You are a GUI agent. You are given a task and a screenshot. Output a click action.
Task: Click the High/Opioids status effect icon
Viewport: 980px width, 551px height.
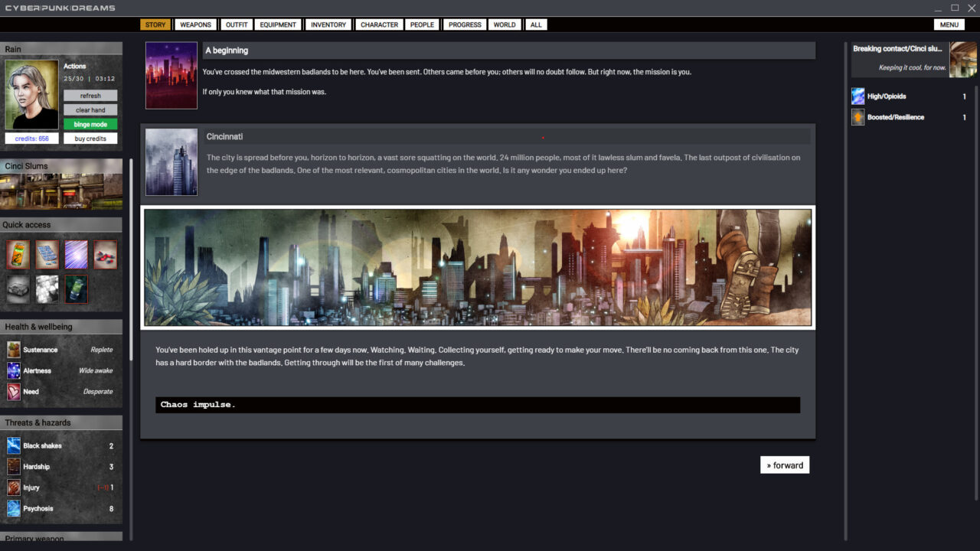pyautogui.click(x=857, y=96)
